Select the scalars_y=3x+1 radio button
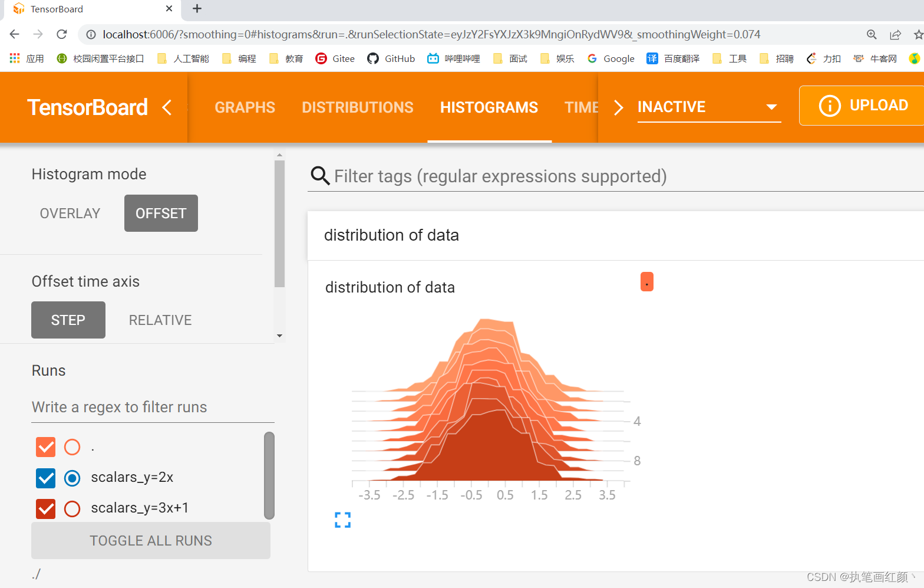The image size is (924, 588). (x=72, y=508)
